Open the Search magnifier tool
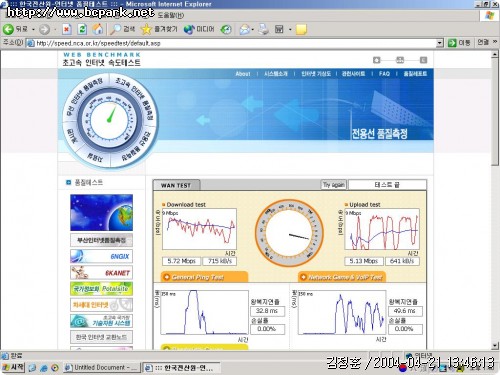The image size is (500, 375). click(115, 29)
